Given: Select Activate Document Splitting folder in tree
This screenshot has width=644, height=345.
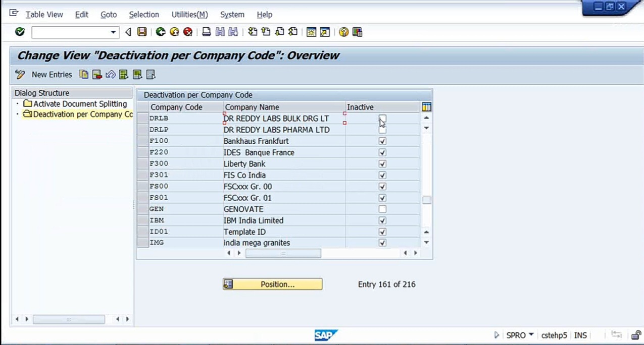Looking at the screenshot, I should (76, 104).
